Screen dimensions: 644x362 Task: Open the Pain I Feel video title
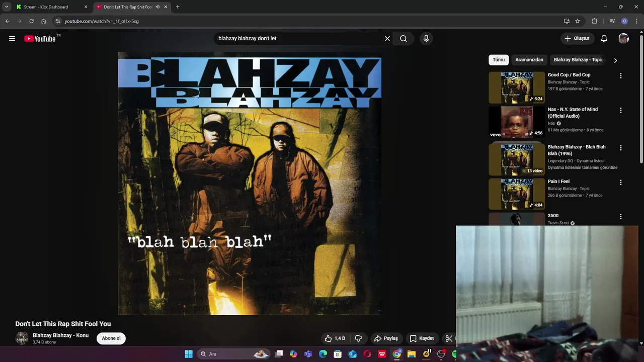(558, 182)
